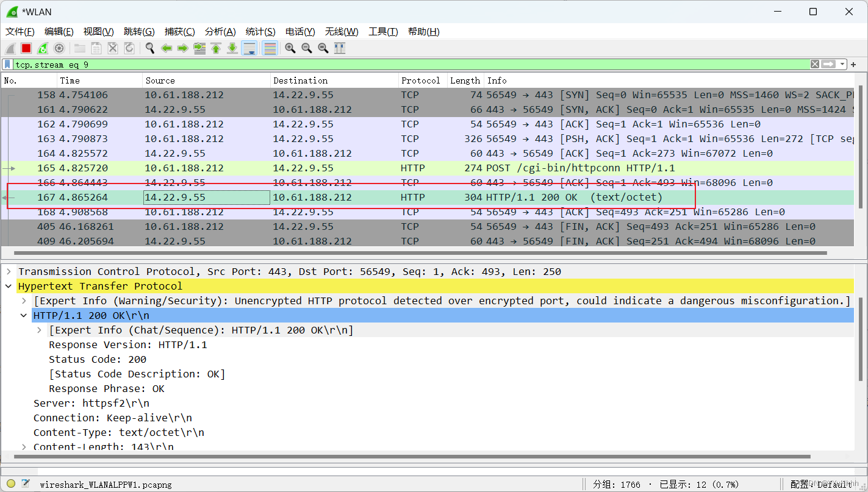Screen dimensions: 868x492
Task: Open display filter bookmark menu
Action: pos(7,64)
